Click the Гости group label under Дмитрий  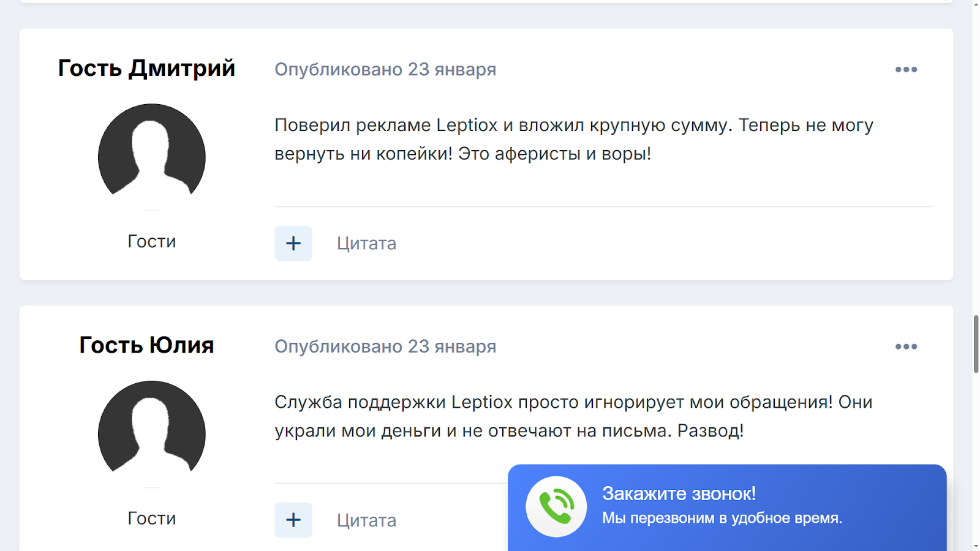(x=151, y=241)
